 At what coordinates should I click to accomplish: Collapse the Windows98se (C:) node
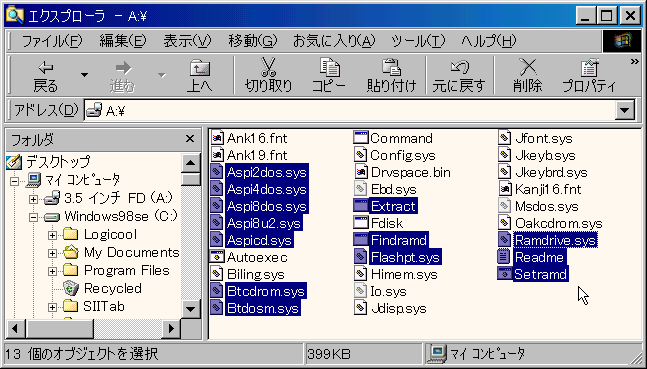33,217
